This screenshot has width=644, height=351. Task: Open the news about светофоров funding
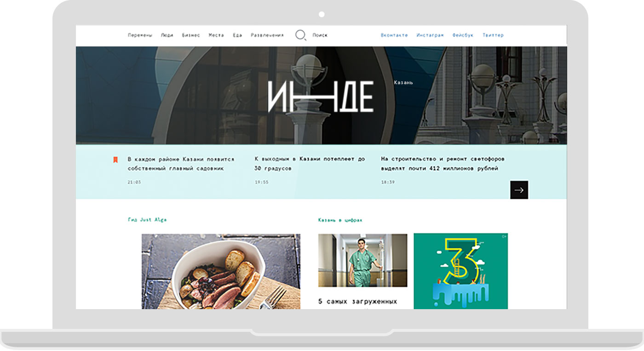point(443,164)
